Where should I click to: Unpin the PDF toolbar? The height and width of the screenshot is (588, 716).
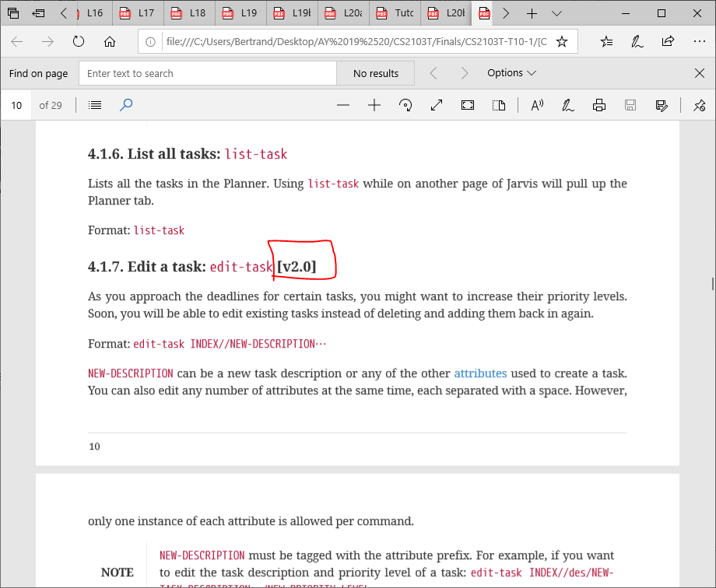click(699, 106)
